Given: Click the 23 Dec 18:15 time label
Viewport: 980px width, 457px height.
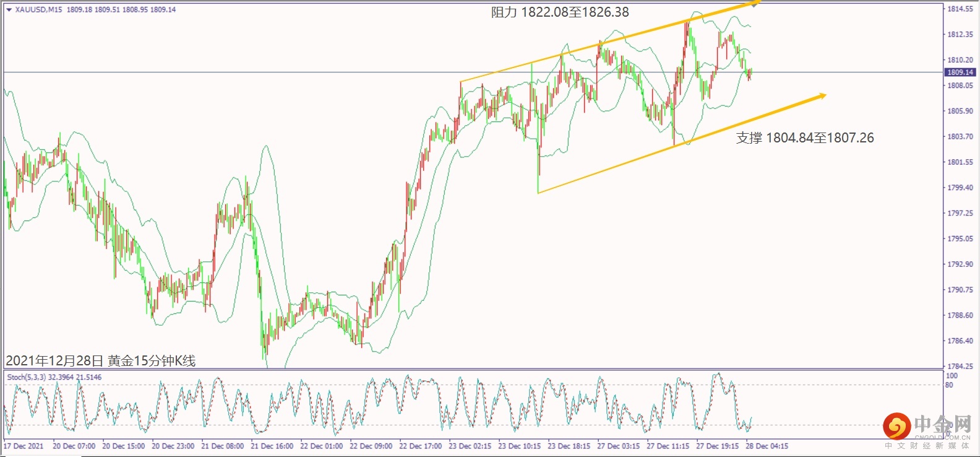Looking at the screenshot, I should pos(569,446).
